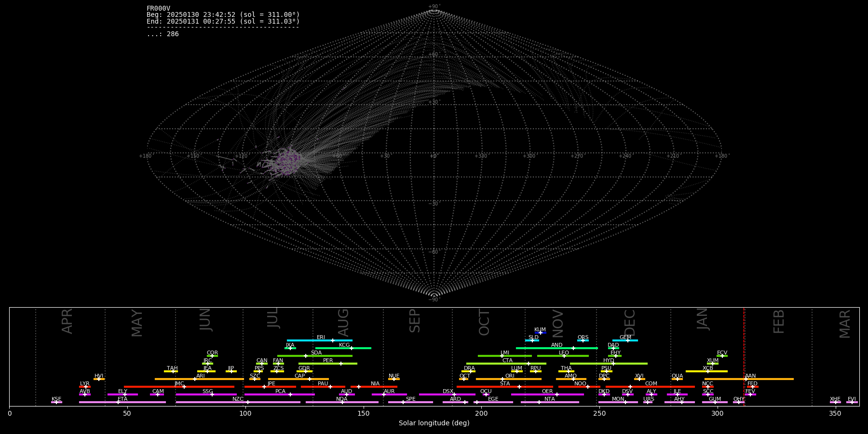The height and width of the screenshot is (434, 868).
Task: Click the +120° longitude label on the sky map
Action: click(x=241, y=156)
